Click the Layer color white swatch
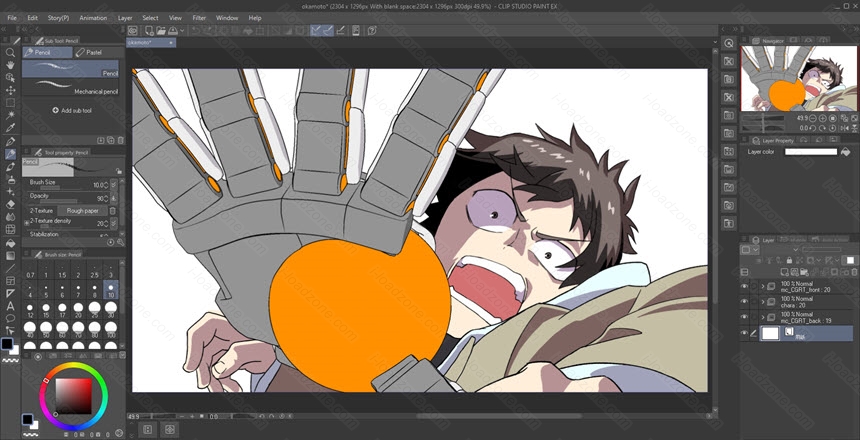The width and height of the screenshot is (860, 440). click(811, 152)
